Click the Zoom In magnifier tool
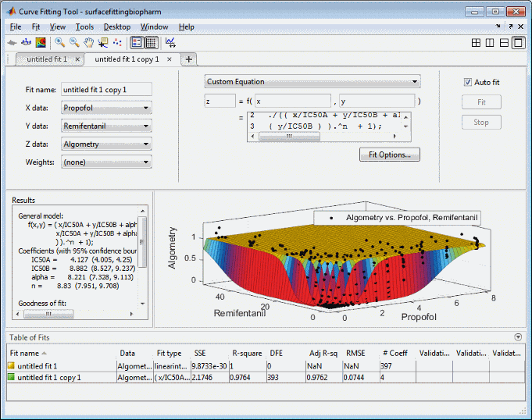Image resolution: width=532 pixels, height=420 pixels. tap(60, 42)
